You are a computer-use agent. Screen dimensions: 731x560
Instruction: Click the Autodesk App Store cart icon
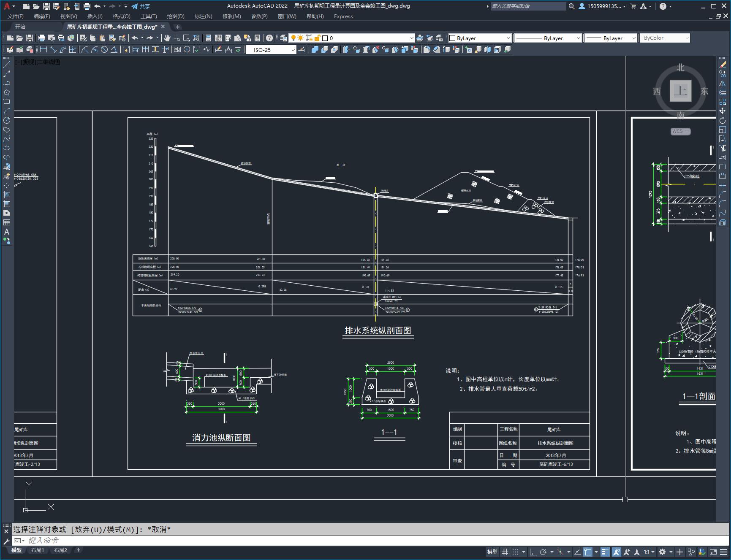click(633, 6)
